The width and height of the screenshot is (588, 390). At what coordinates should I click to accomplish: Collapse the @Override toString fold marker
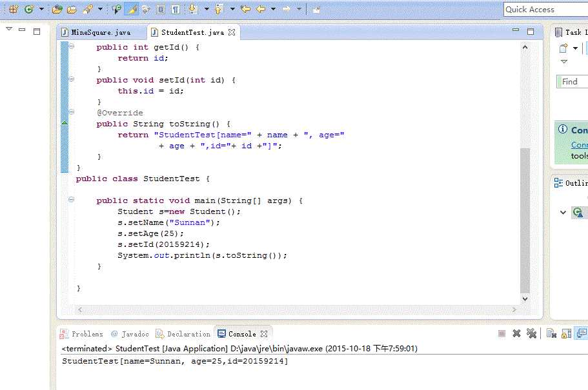pyautogui.click(x=71, y=112)
